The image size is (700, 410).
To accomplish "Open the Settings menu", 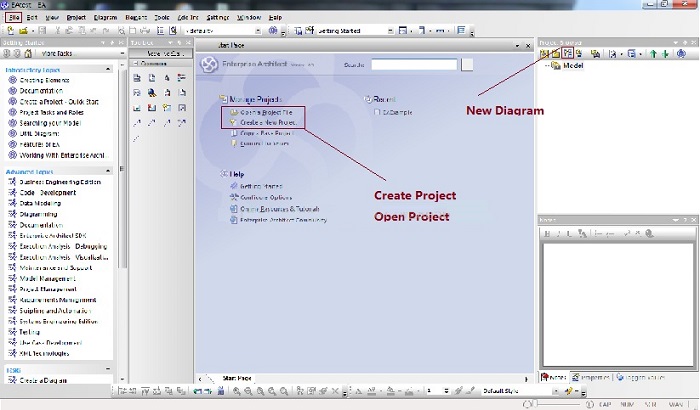I will point(217,17).
